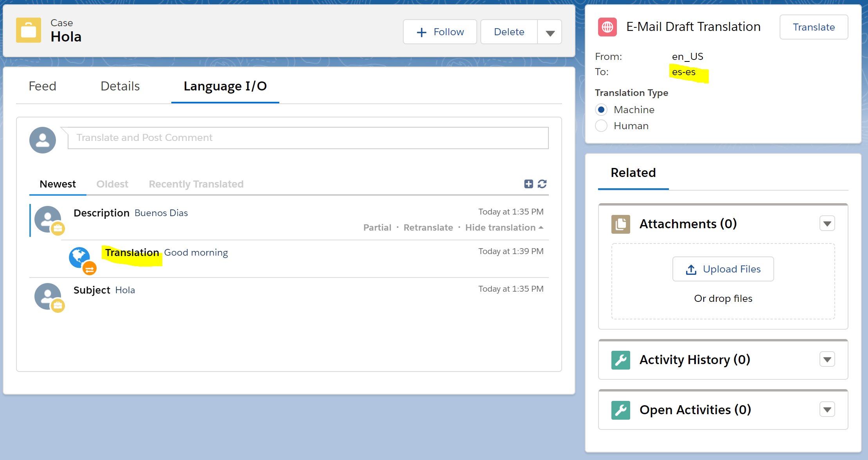Switch to the Feed tab
The height and width of the screenshot is (460, 868).
coord(42,86)
